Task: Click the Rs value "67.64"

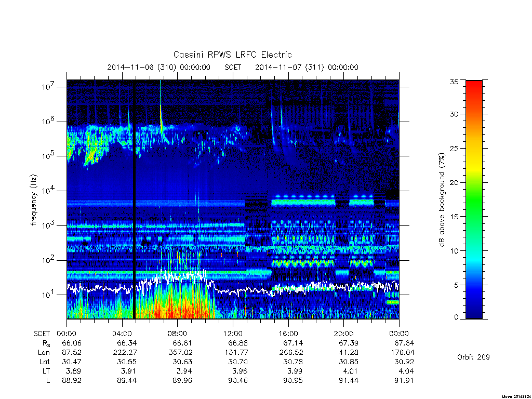Action: click(404, 343)
